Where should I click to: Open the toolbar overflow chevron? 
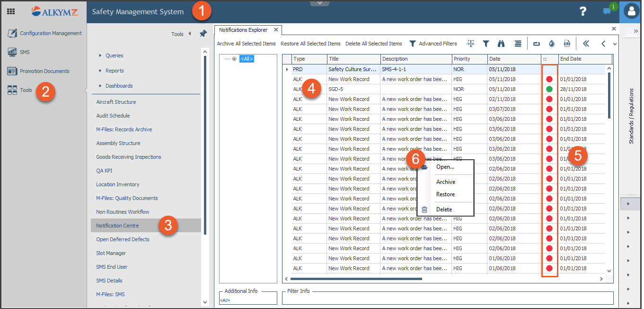click(x=614, y=44)
